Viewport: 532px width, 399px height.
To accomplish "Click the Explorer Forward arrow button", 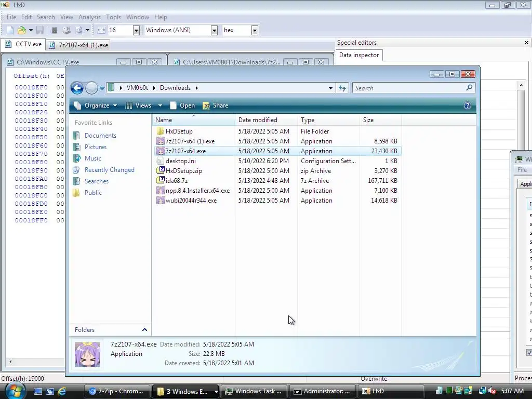I will [91, 88].
